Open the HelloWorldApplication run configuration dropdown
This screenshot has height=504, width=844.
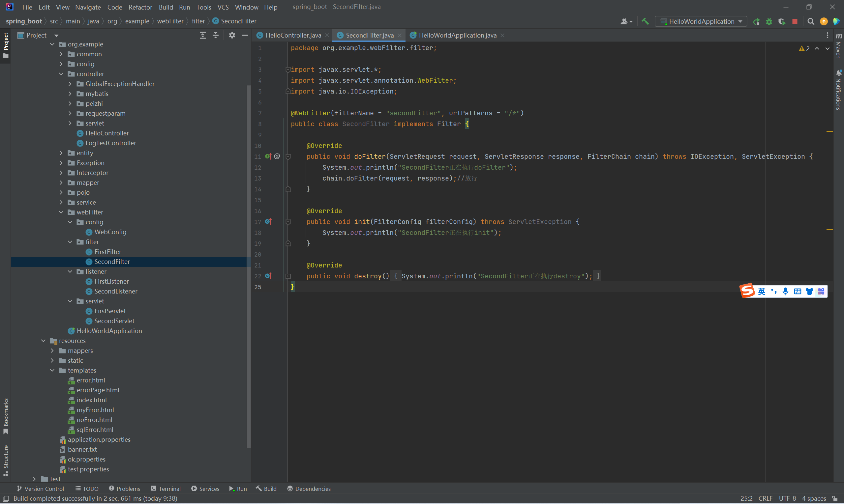701,21
